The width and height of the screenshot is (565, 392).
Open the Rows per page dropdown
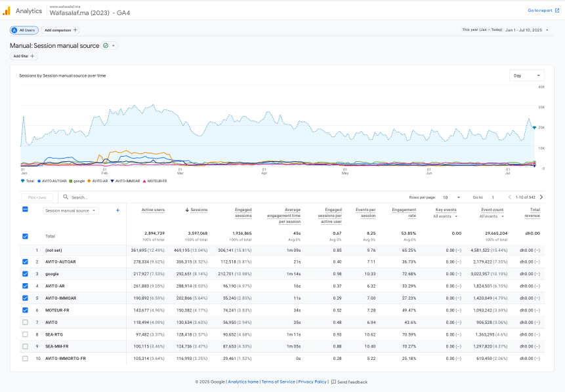click(451, 197)
